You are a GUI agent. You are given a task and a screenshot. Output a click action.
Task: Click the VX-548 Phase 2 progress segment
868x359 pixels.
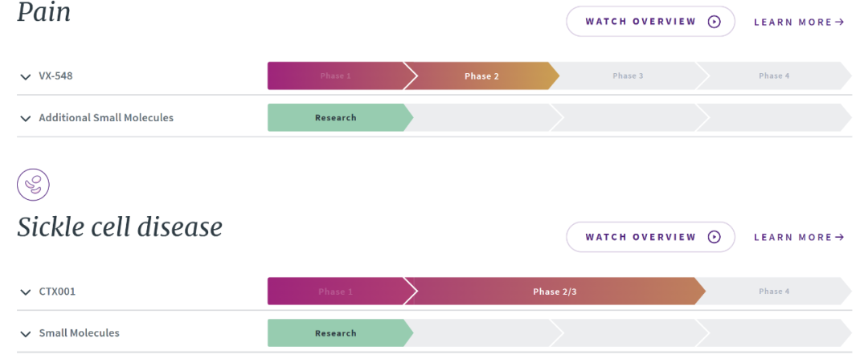tap(481, 76)
